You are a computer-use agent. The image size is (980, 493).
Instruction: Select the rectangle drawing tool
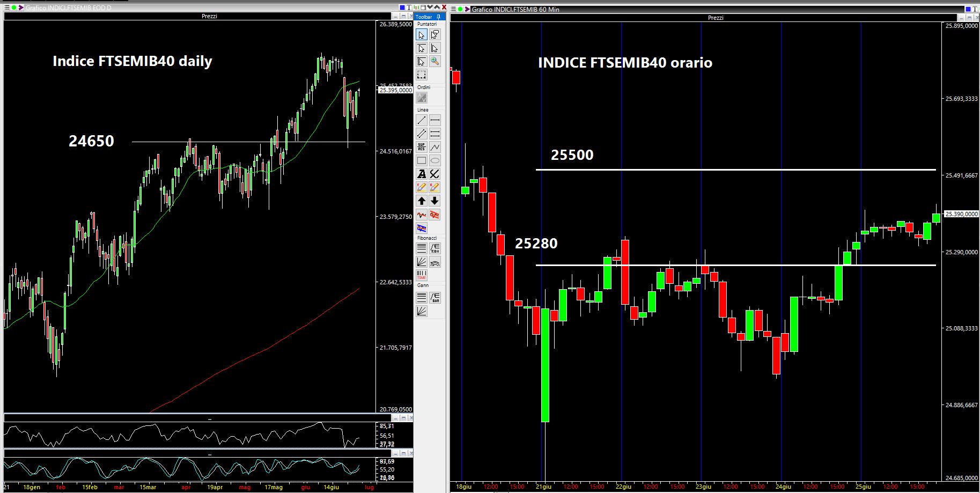[422, 160]
